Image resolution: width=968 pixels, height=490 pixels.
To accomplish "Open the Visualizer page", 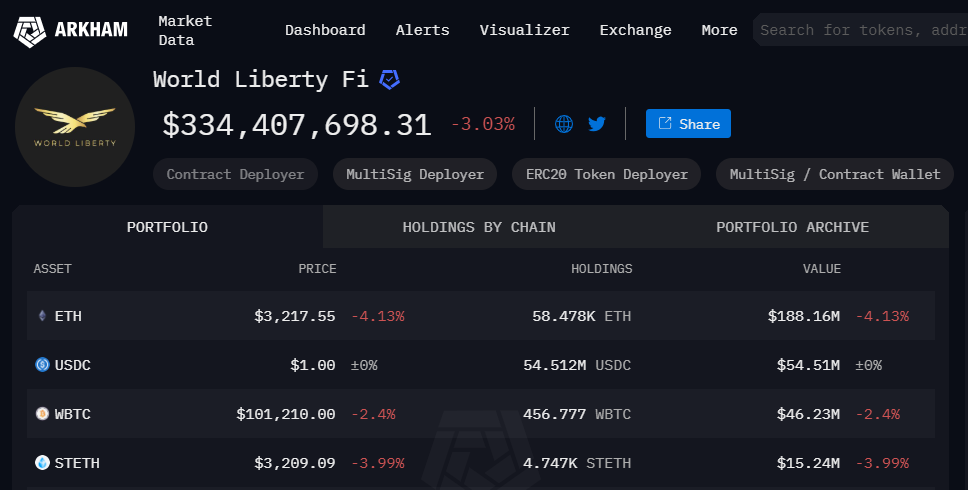I will (524, 30).
